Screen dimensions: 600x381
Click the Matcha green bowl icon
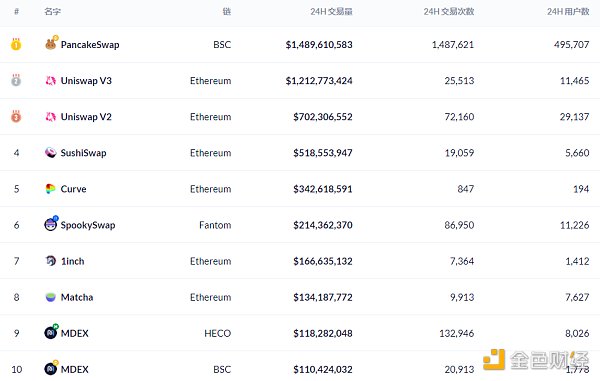[x=51, y=297]
